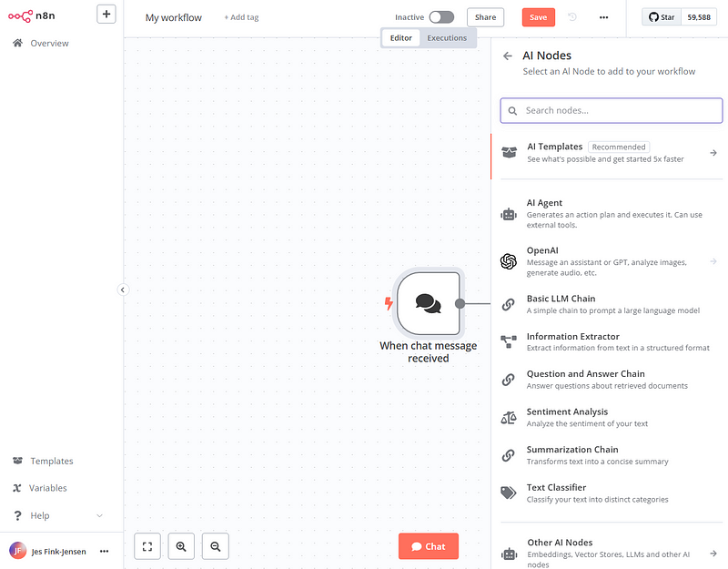
Task: Click the Share button
Action: 485,17
